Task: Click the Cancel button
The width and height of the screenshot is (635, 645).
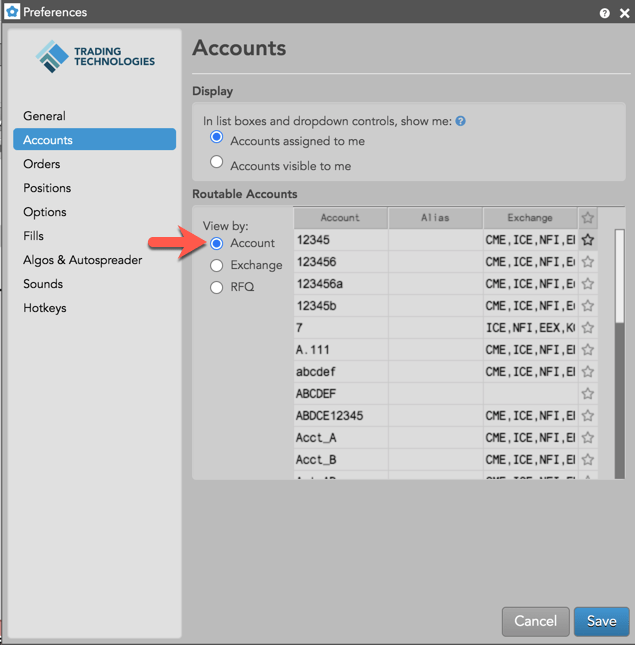Action: [x=535, y=621]
